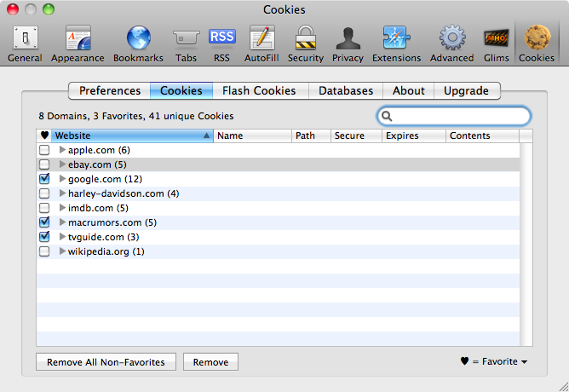This screenshot has height=392, width=569.
Task: Click Remove All Non-Favorites button
Action: (x=106, y=362)
